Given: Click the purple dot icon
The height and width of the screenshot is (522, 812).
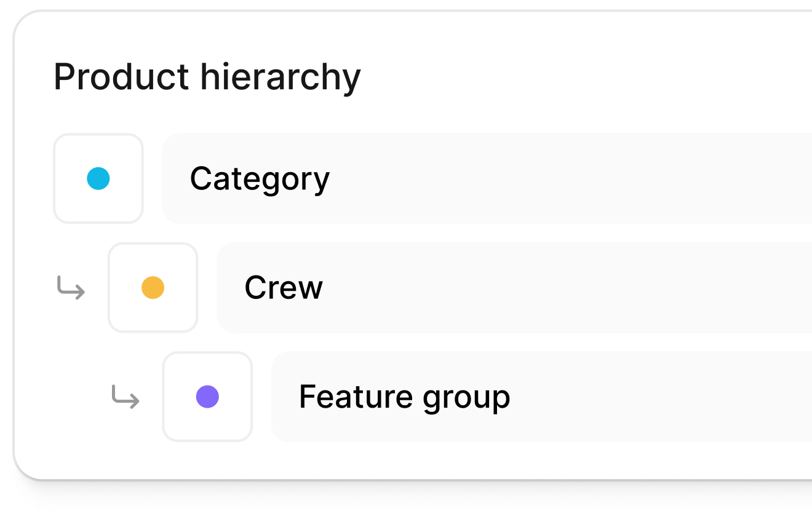Looking at the screenshot, I should click(x=207, y=397).
